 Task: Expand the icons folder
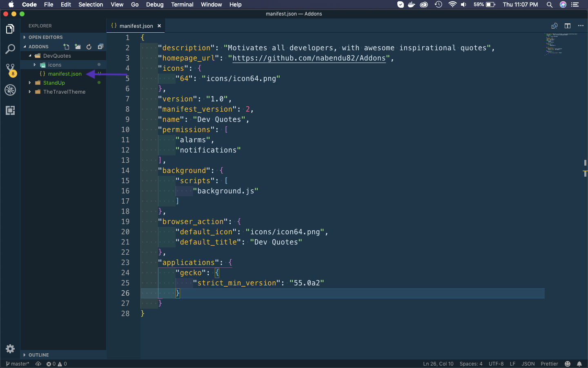(55, 65)
